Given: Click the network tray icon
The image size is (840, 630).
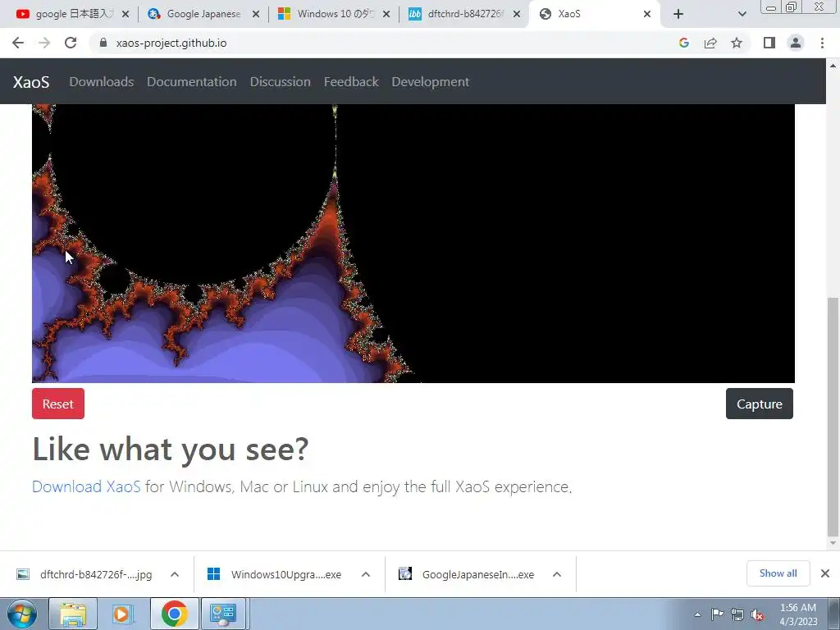Looking at the screenshot, I should (x=737, y=614).
